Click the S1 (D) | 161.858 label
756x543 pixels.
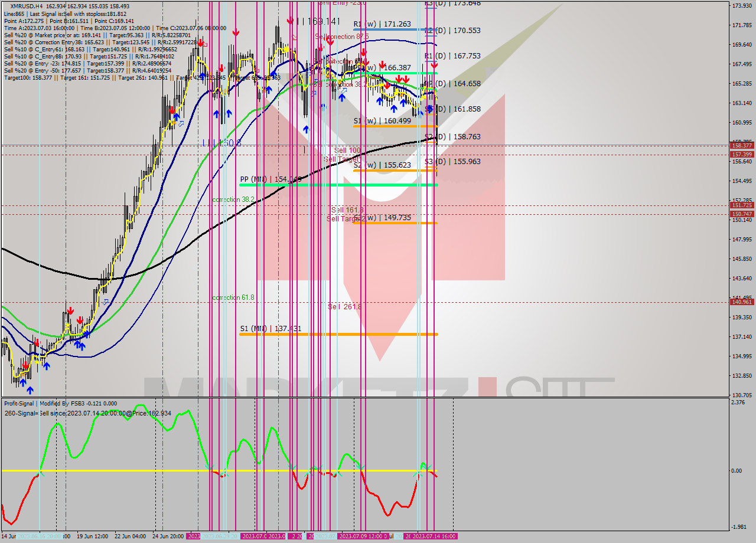(452, 109)
